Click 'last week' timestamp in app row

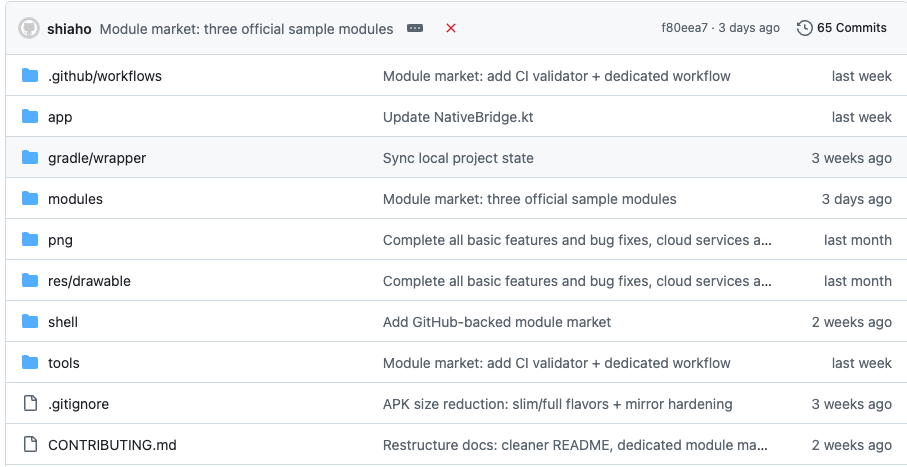pyautogui.click(x=861, y=117)
